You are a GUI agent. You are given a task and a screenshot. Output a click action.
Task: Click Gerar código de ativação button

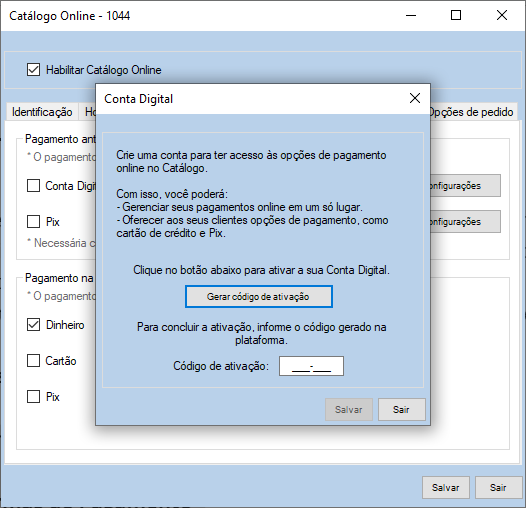(259, 297)
